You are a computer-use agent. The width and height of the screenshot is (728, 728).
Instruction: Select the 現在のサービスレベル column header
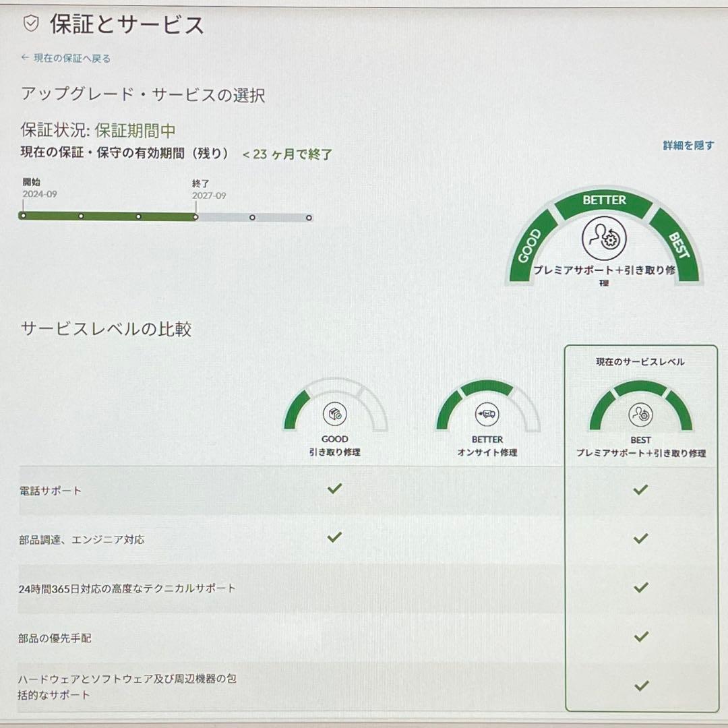point(640,361)
